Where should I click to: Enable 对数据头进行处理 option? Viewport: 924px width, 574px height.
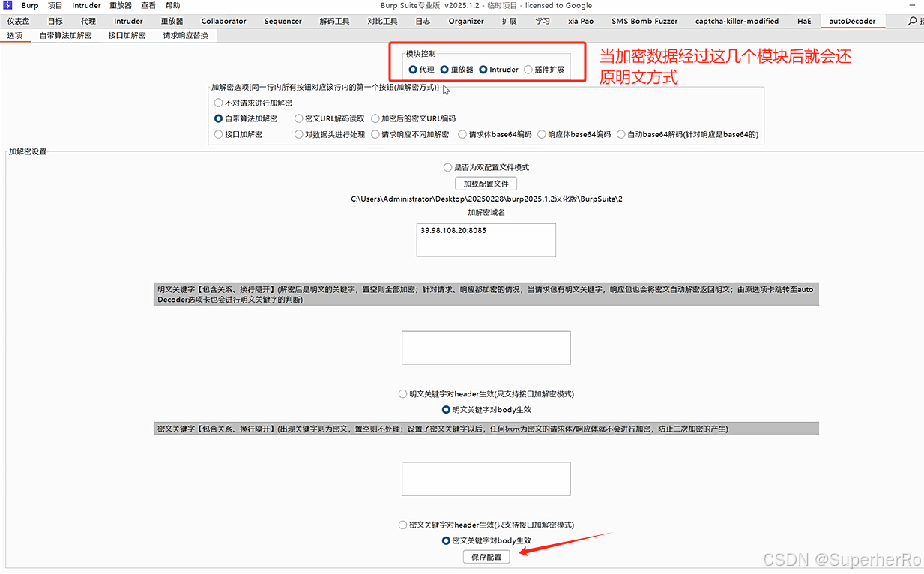coord(329,134)
